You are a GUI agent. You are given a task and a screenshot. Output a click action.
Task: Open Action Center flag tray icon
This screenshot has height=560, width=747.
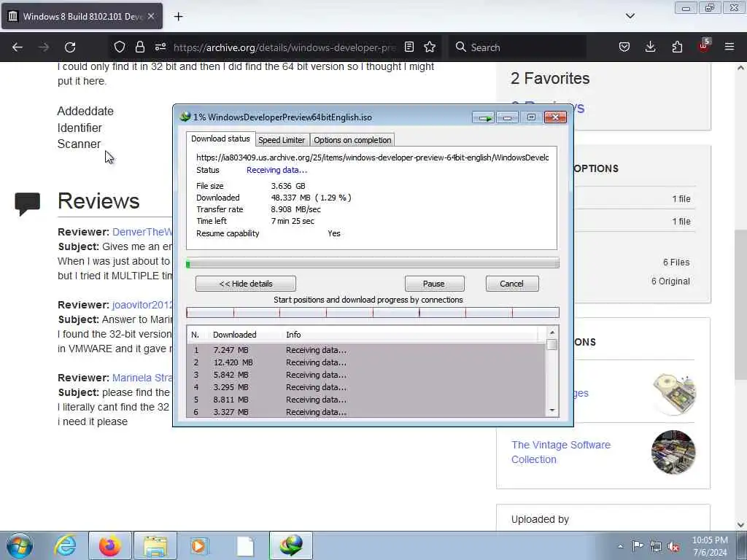[x=638, y=546]
